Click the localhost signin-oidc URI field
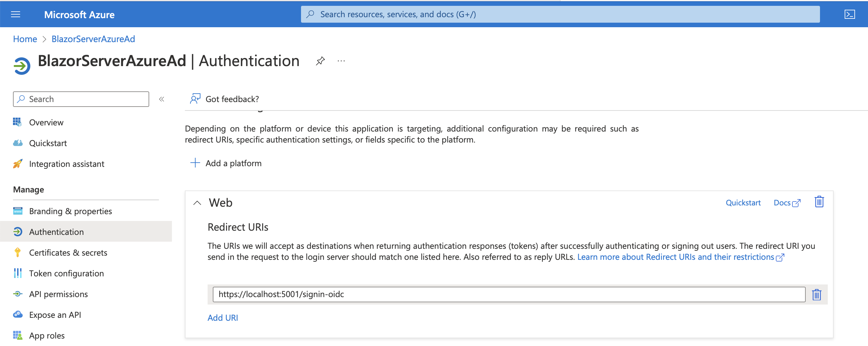 coord(509,294)
